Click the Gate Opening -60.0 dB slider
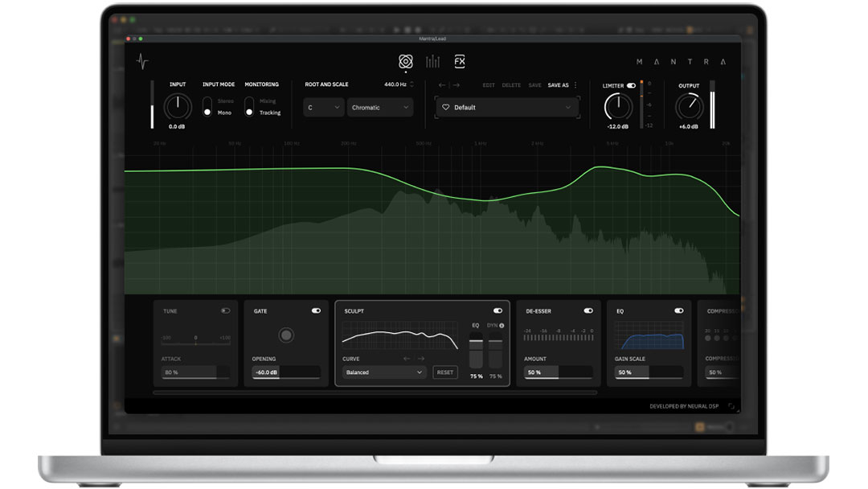 pyautogui.click(x=286, y=372)
